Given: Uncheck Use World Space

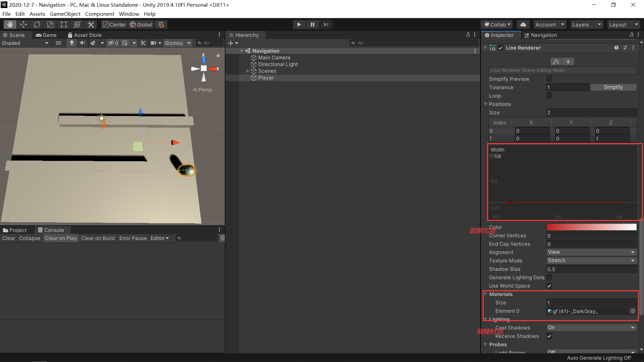Looking at the screenshot, I should point(549,286).
